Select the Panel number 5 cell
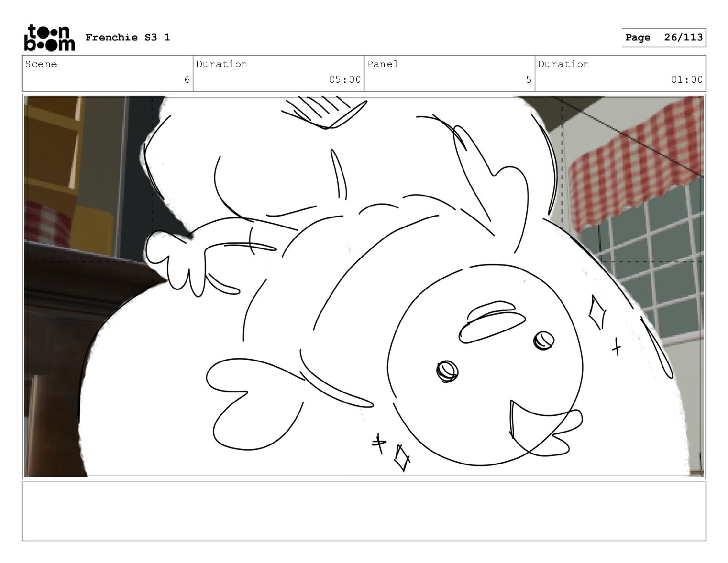Screen dimensions: 728x563 pos(449,74)
